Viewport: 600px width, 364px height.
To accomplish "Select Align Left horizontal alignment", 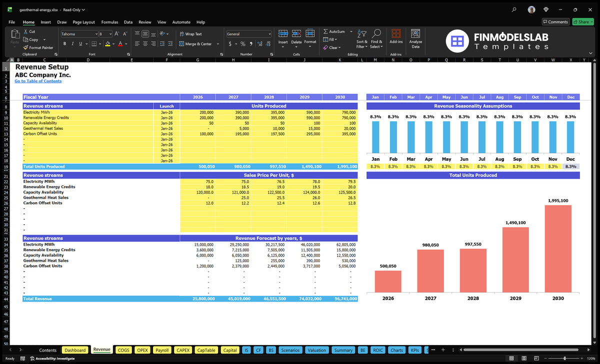I will pyautogui.click(x=137, y=44).
